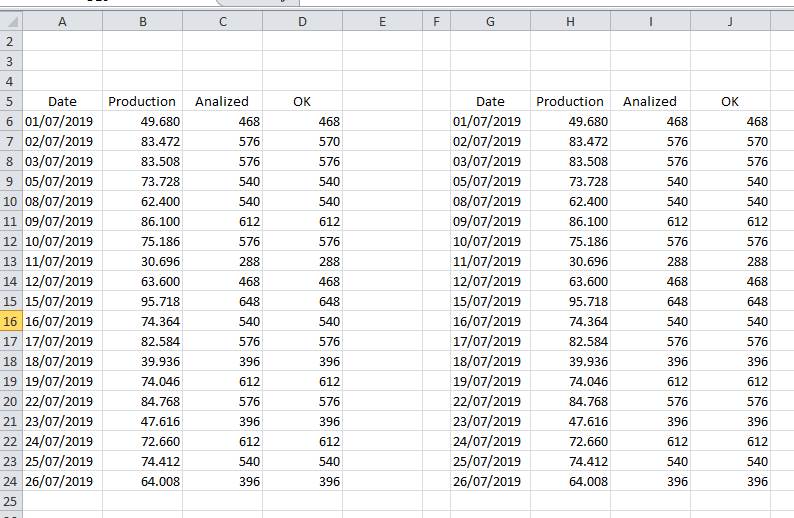
Task: Select column B header
Action: coord(142,21)
